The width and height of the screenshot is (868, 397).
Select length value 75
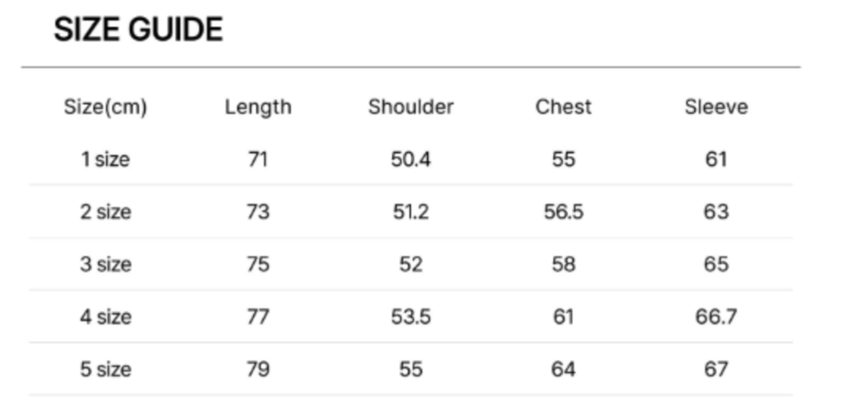[x=258, y=264]
